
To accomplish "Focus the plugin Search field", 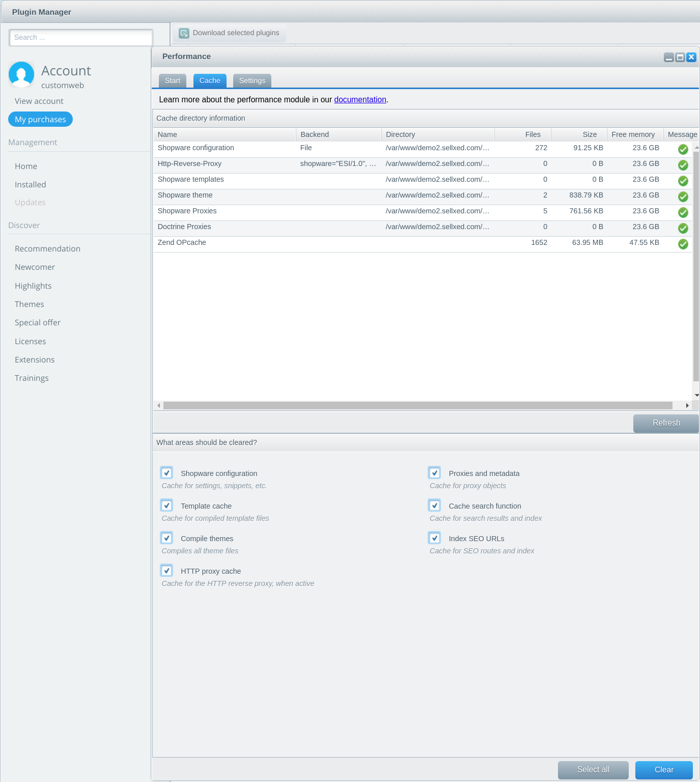I will point(81,38).
